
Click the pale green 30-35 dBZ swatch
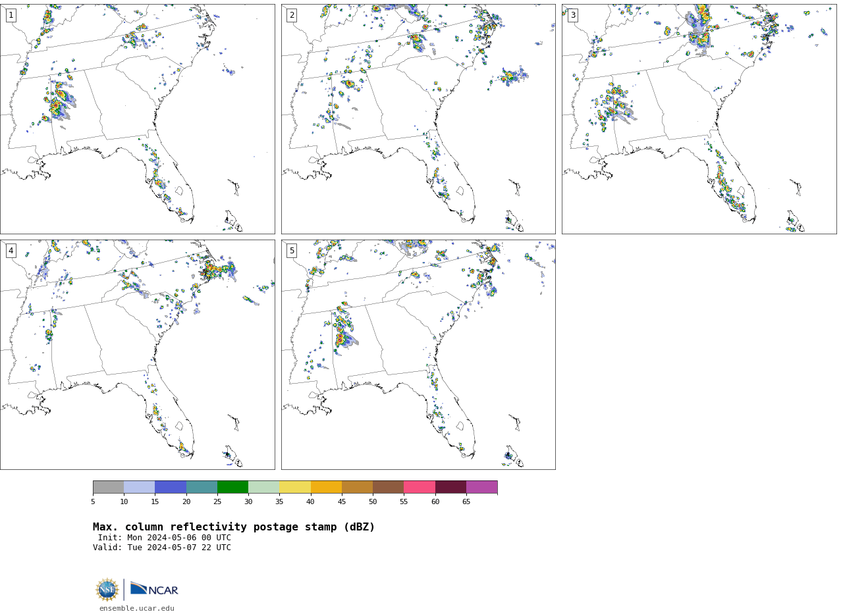(x=263, y=487)
